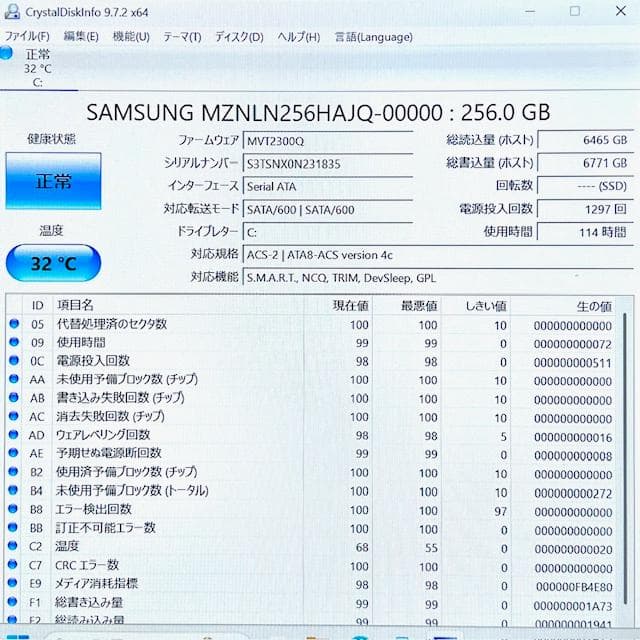Select the メディア消耗指標 row name
This screenshot has height=640, width=640.
coord(96,583)
